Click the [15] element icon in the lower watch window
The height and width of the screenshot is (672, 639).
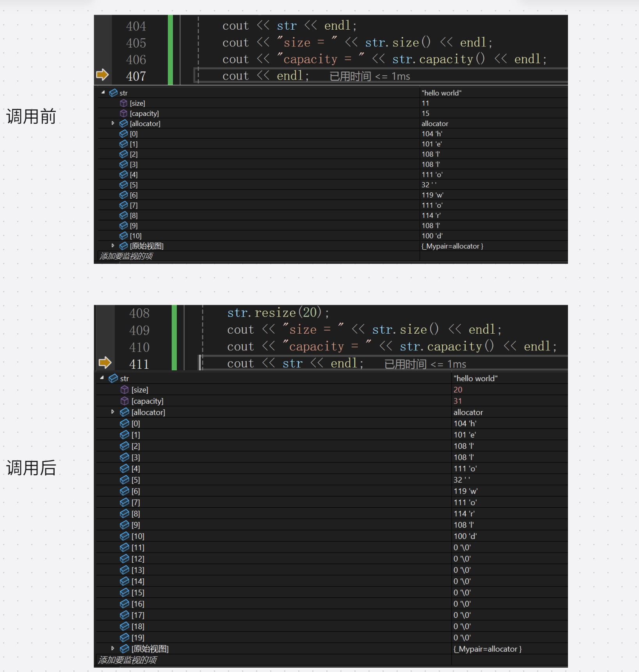coord(125,592)
